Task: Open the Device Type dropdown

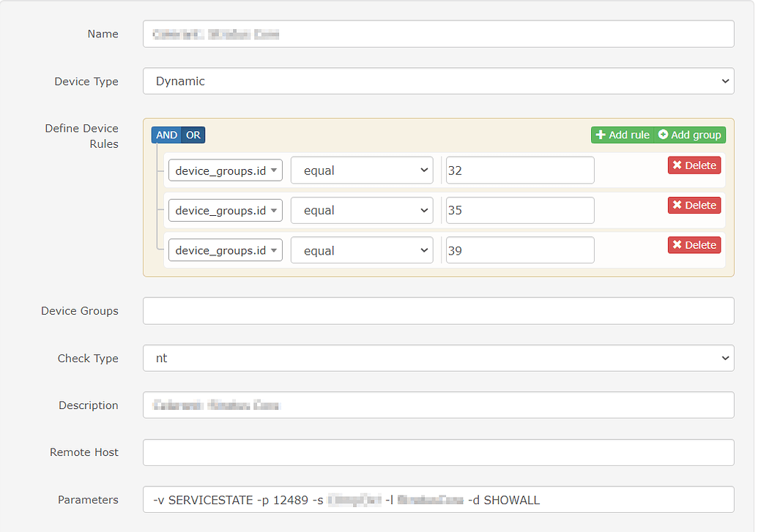Action: click(x=439, y=81)
